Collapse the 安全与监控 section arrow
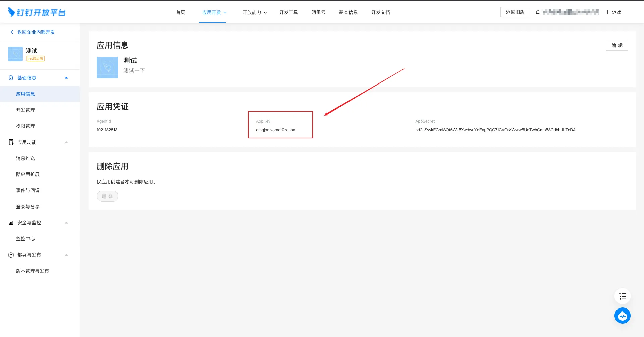 [66, 223]
